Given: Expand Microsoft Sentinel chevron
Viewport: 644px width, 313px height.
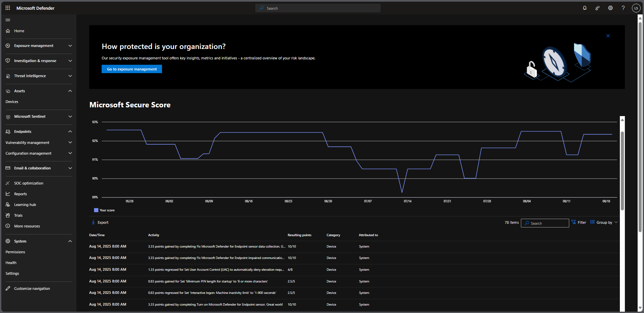Looking at the screenshot, I should click(70, 116).
